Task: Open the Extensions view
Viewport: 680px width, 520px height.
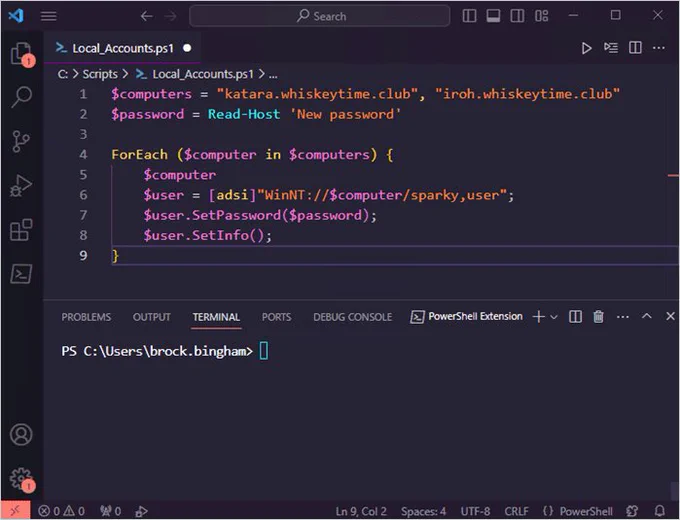Action: [21, 230]
